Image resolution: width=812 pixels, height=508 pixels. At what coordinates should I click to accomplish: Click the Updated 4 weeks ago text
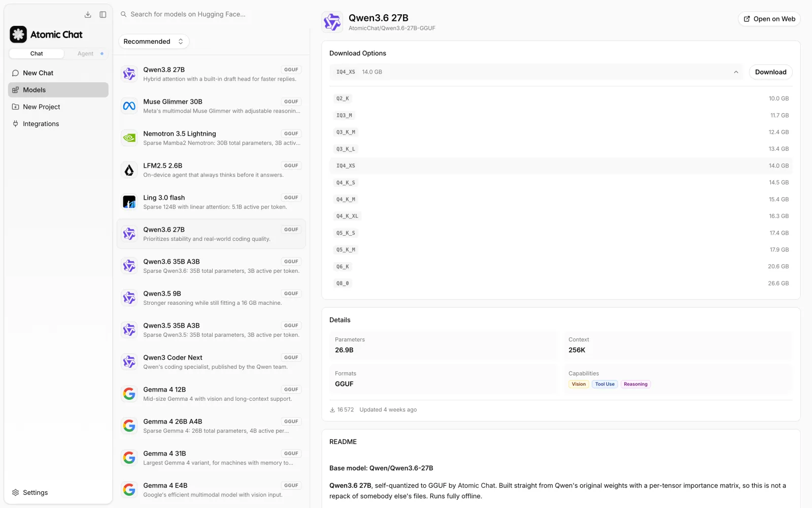[388, 410]
